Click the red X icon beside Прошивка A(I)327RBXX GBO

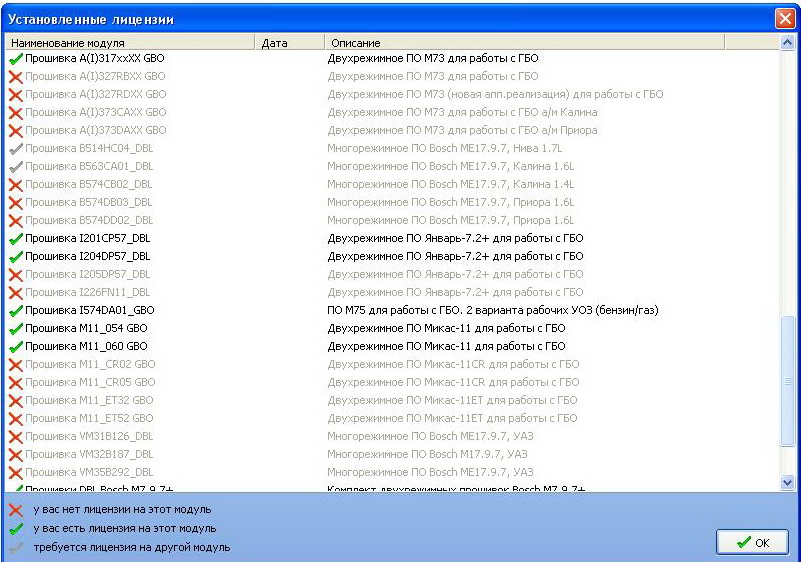tap(16, 77)
